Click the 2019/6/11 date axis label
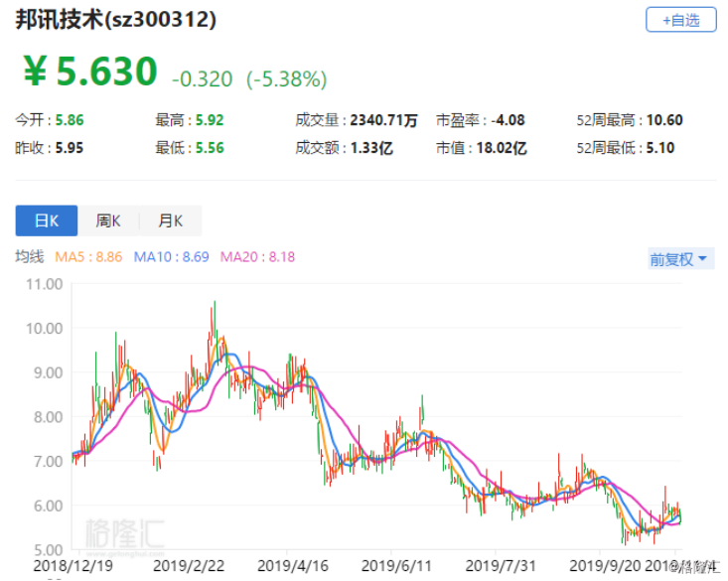 pyautogui.click(x=396, y=566)
